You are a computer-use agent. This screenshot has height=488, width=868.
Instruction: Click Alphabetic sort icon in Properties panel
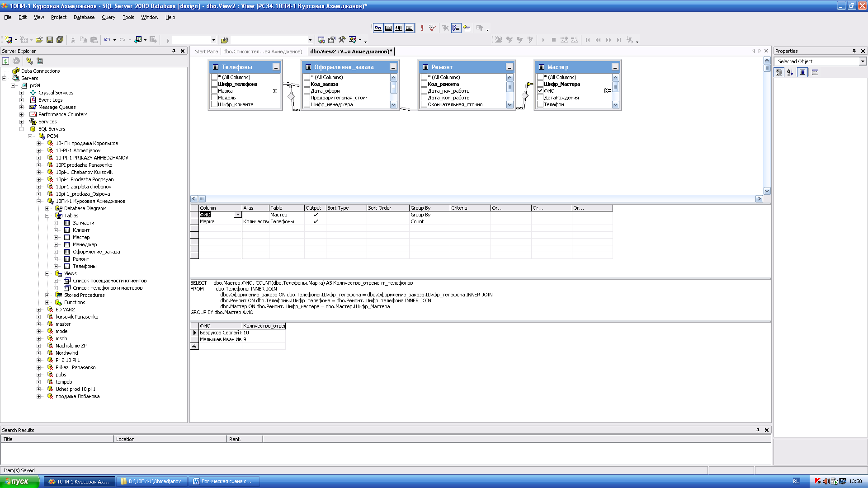tap(790, 72)
